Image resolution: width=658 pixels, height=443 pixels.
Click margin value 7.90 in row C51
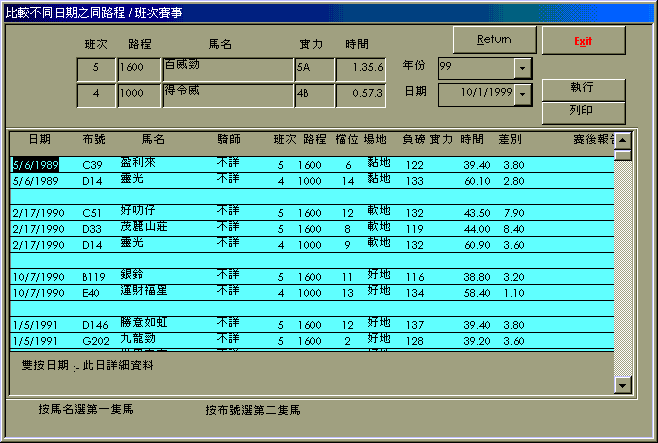click(514, 213)
